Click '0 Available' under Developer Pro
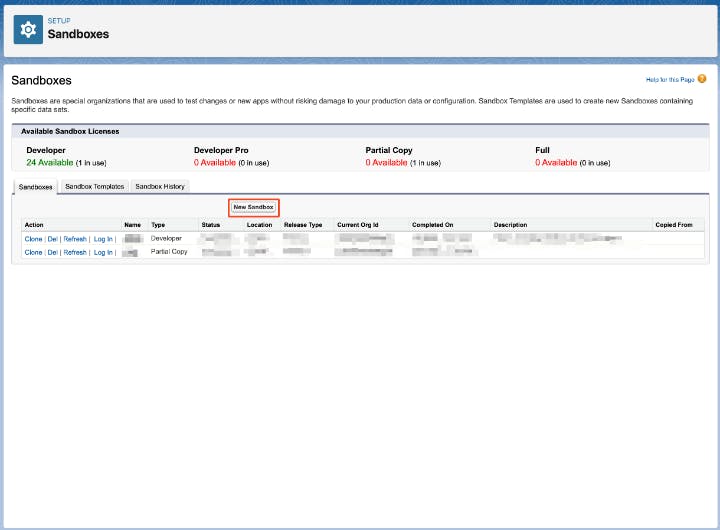 click(215, 163)
